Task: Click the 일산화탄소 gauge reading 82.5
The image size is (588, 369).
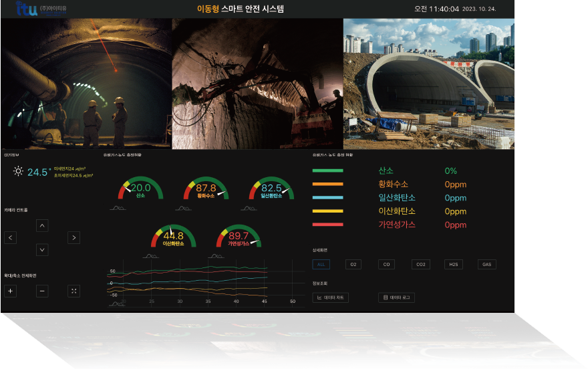Action: [271, 187]
